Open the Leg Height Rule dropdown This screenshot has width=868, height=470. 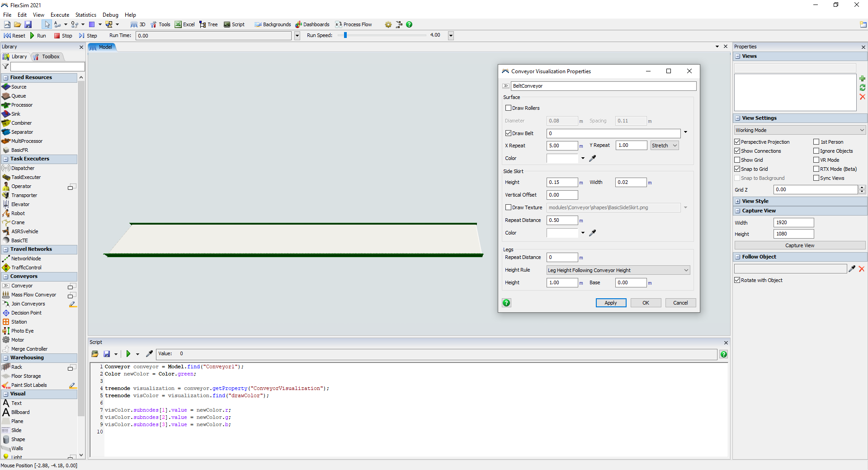point(618,270)
